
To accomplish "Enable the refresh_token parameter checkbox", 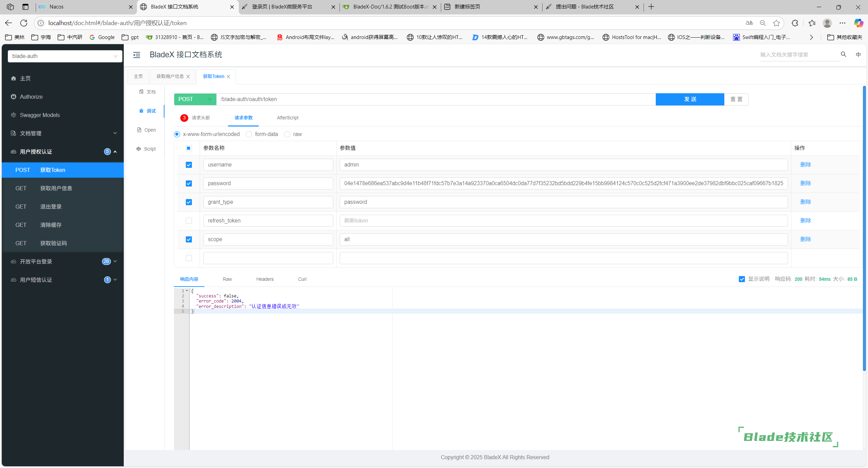I will tap(189, 221).
